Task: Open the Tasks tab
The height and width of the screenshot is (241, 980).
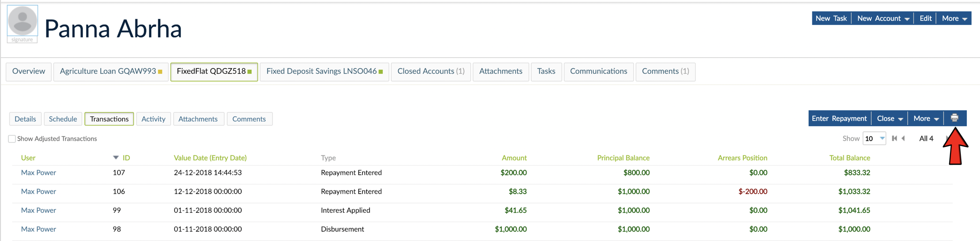Action: pyautogui.click(x=546, y=71)
